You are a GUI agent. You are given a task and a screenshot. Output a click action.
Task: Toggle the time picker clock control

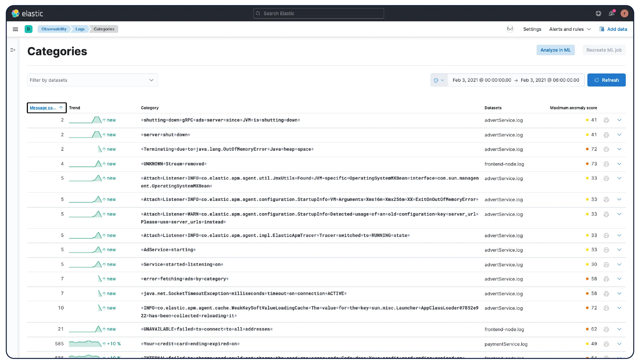439,80
